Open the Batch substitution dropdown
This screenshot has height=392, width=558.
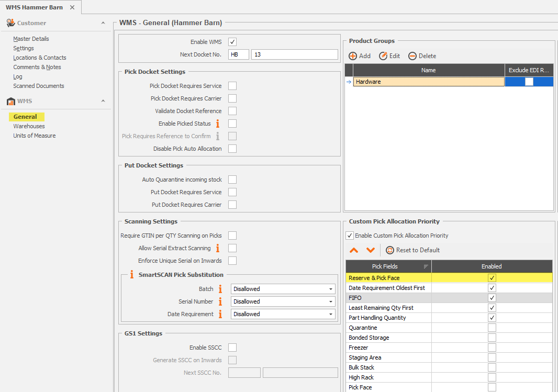tap(331, 289)
